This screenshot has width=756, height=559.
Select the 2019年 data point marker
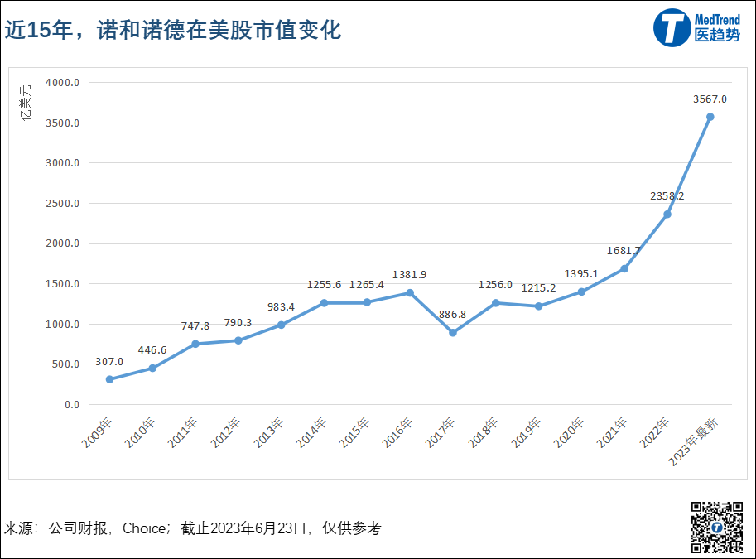pos(538,306)
